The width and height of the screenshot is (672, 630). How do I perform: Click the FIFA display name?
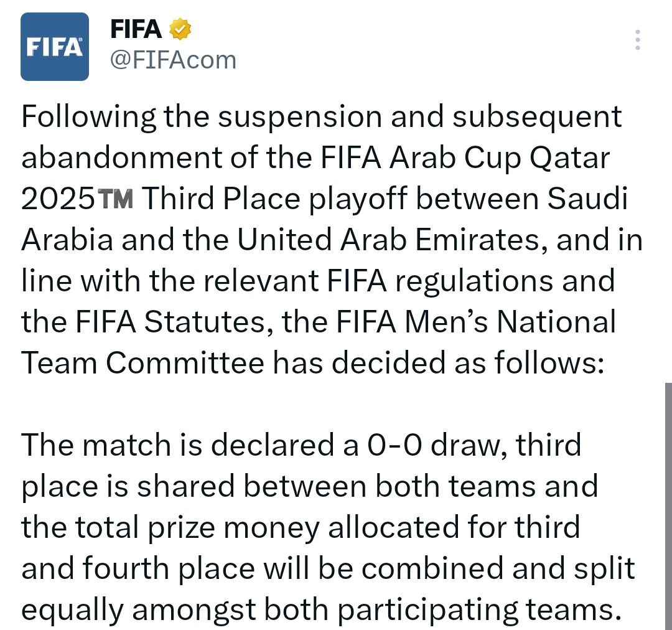point(136,29)
